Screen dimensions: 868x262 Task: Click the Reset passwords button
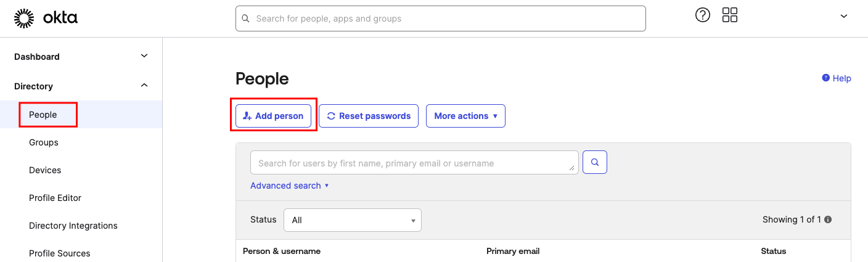pos(369,116)
